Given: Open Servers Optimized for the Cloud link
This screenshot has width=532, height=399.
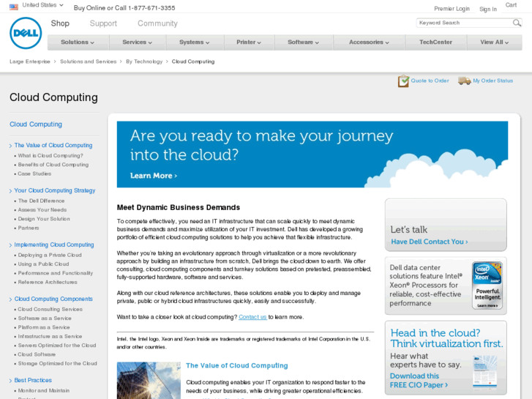Looking at the screenshot, I should [x=57, y=346].
